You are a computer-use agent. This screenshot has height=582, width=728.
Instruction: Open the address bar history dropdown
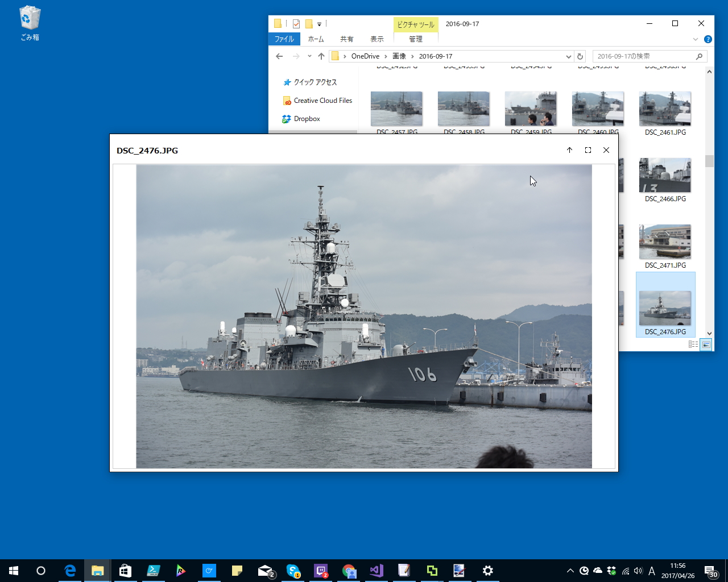point(568,56)
